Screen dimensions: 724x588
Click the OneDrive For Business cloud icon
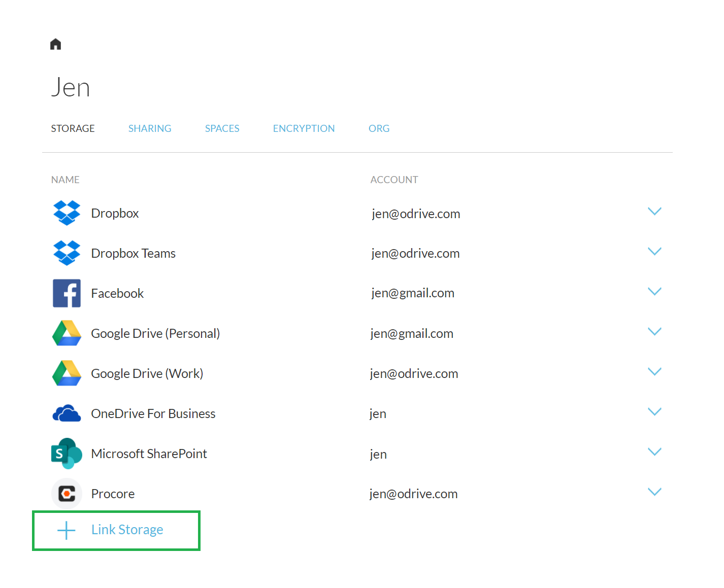(67, 413)
